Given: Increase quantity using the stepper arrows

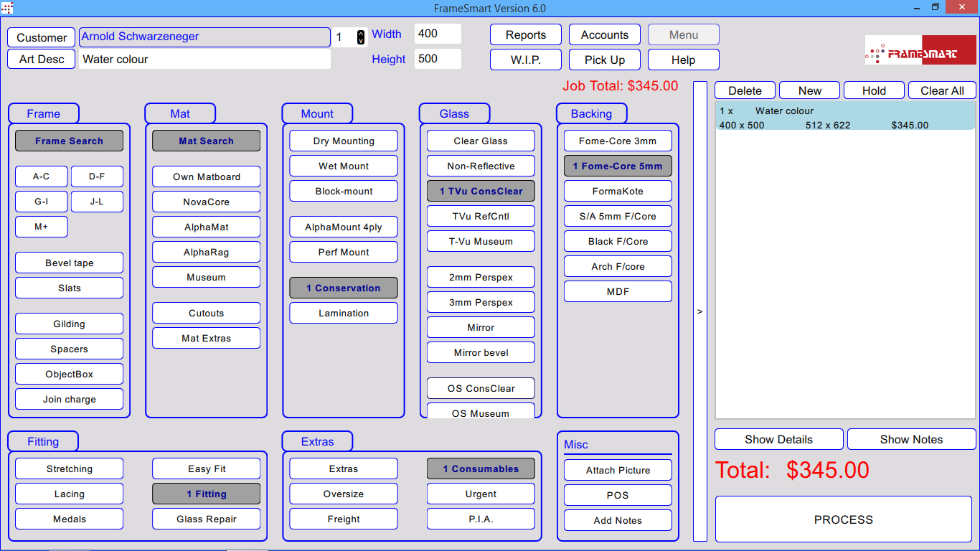Looking at the screenshot, I should click(361, 34).
